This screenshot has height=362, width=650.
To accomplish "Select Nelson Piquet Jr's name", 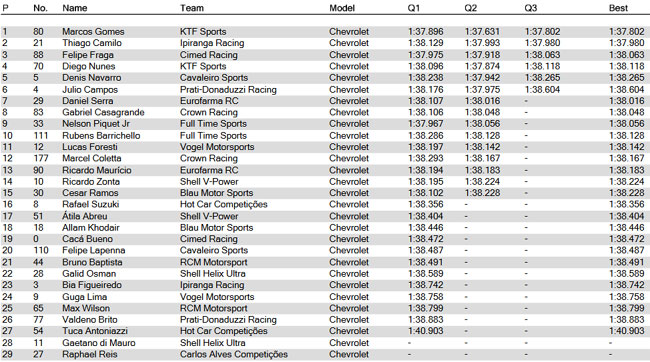I will 96,124.
